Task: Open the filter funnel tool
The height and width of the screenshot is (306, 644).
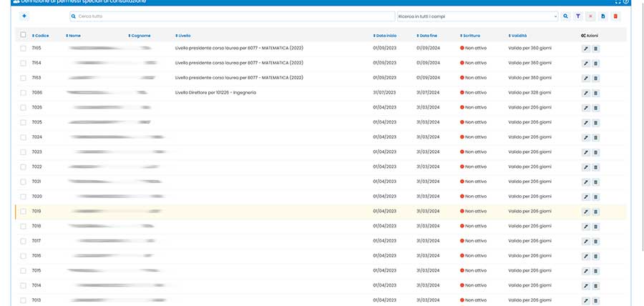Action: click(577, 15)
